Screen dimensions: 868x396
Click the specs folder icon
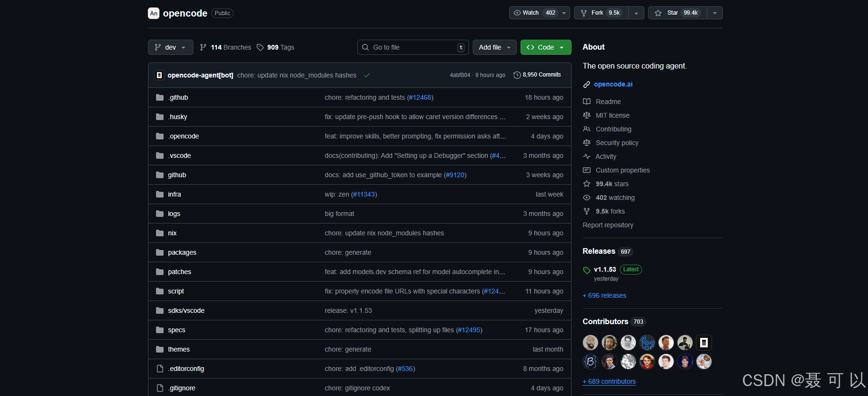tap(160, 330)
